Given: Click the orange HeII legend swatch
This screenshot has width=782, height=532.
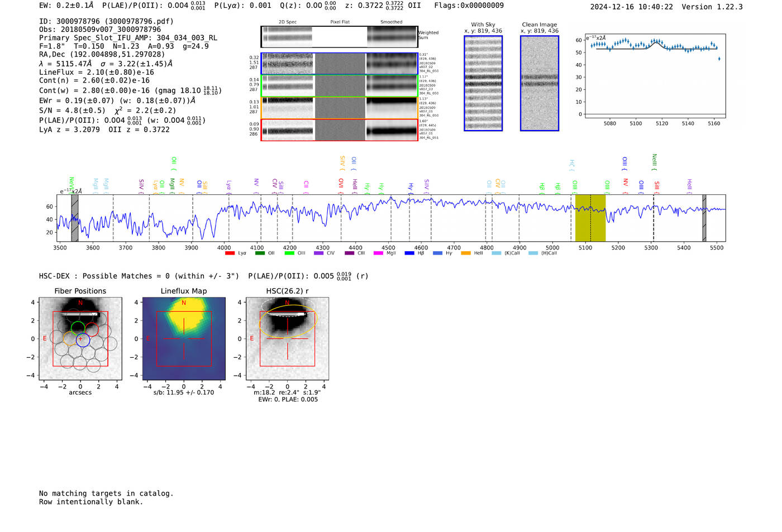Looking at the screenshot, I should pyautogui.click(x=466, y=253).
